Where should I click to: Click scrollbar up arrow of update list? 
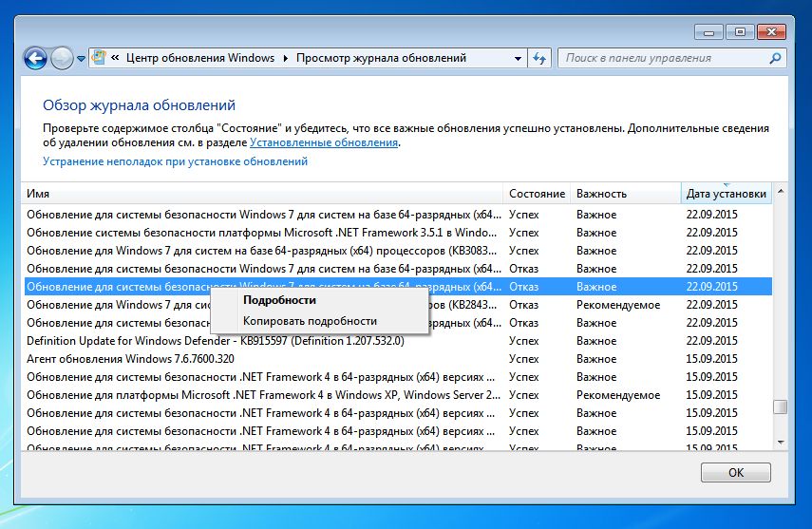[x=781, y=192]
